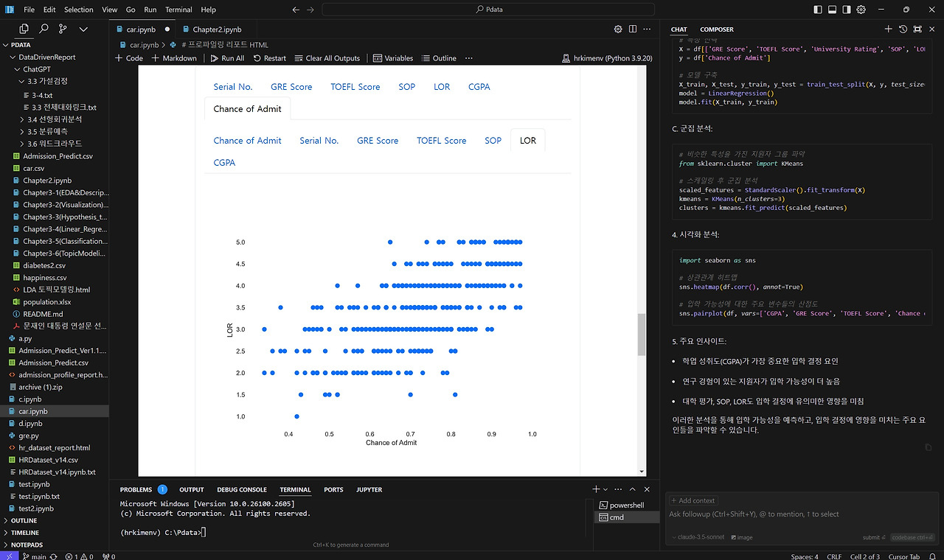
Task: Restart the notebook kernel
Action: (x=269, y=58)
